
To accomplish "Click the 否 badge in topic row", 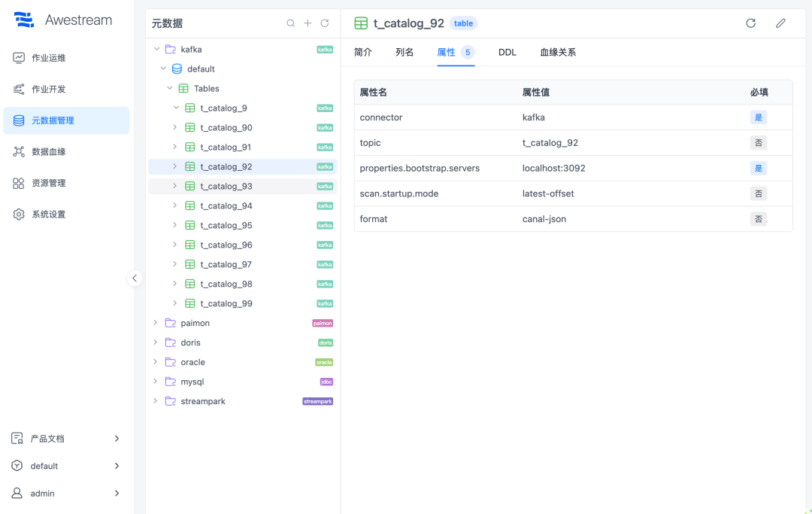I will click(759, 143).
